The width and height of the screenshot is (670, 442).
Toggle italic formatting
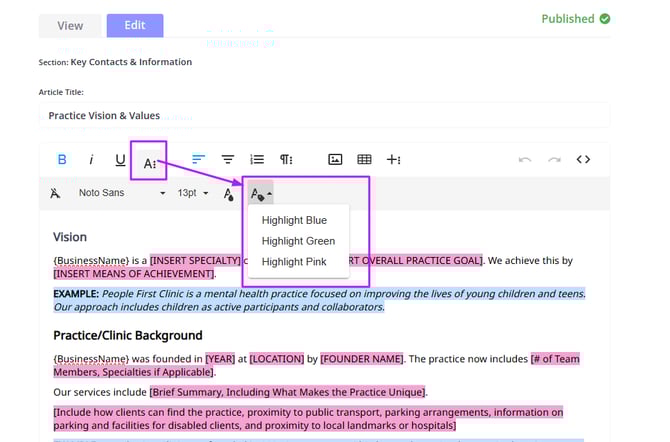[91, 160]
